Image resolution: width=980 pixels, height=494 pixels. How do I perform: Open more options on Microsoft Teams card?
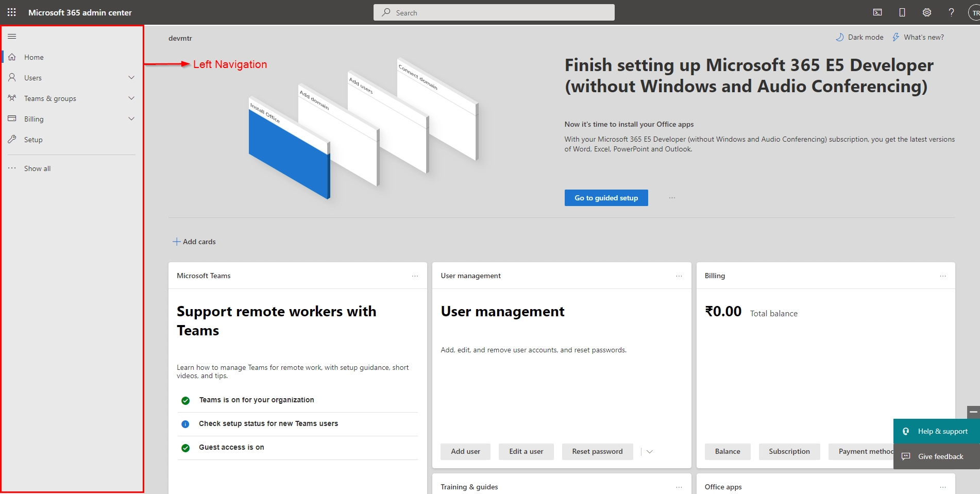click(x=415, y=276)
